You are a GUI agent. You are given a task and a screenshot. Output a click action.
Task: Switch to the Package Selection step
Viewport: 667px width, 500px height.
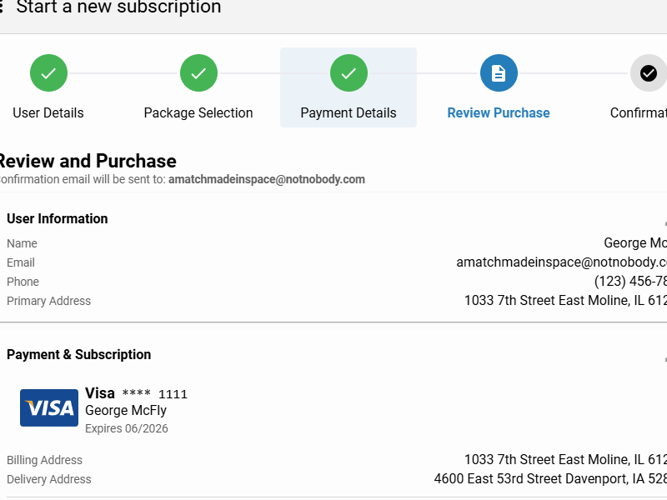tap(198, 113)
